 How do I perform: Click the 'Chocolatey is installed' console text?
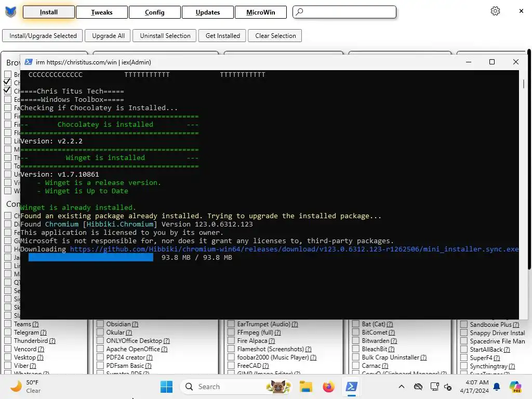[105, 125]
